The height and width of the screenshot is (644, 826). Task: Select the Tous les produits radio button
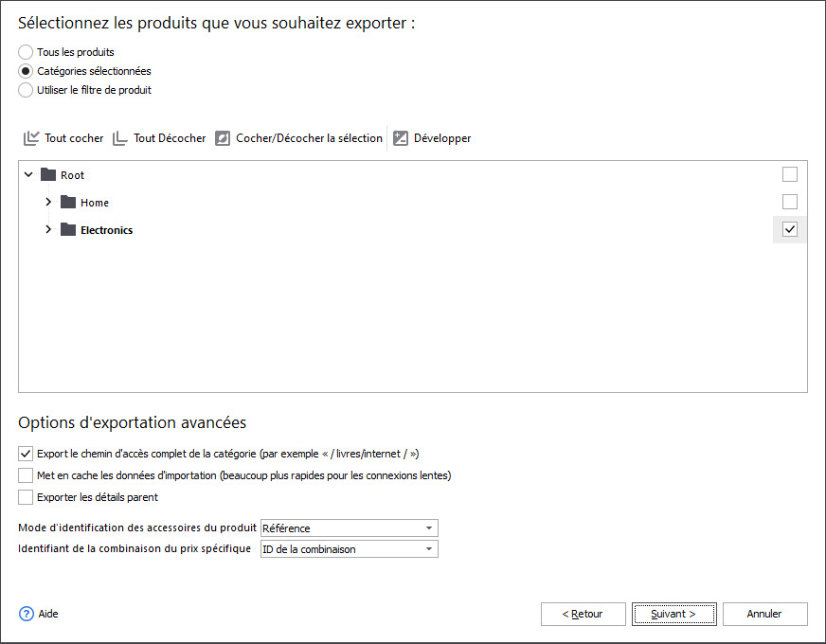click(26, 52)
